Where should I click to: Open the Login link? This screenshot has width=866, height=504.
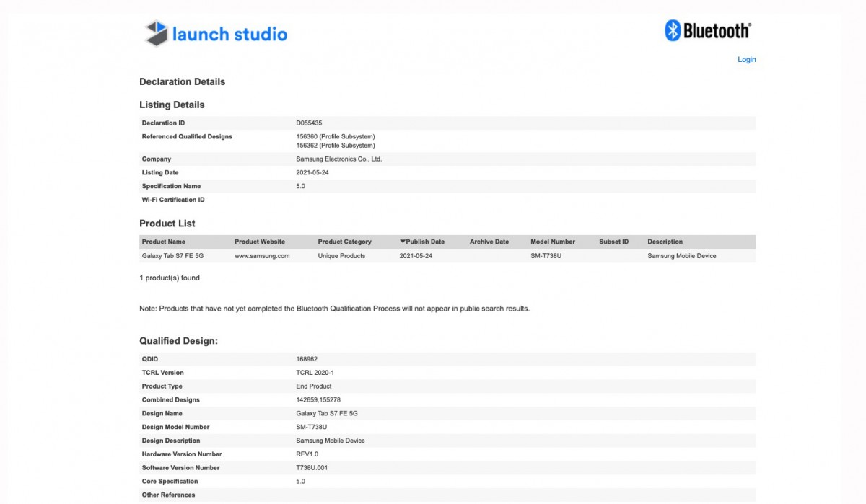[746, 60]
